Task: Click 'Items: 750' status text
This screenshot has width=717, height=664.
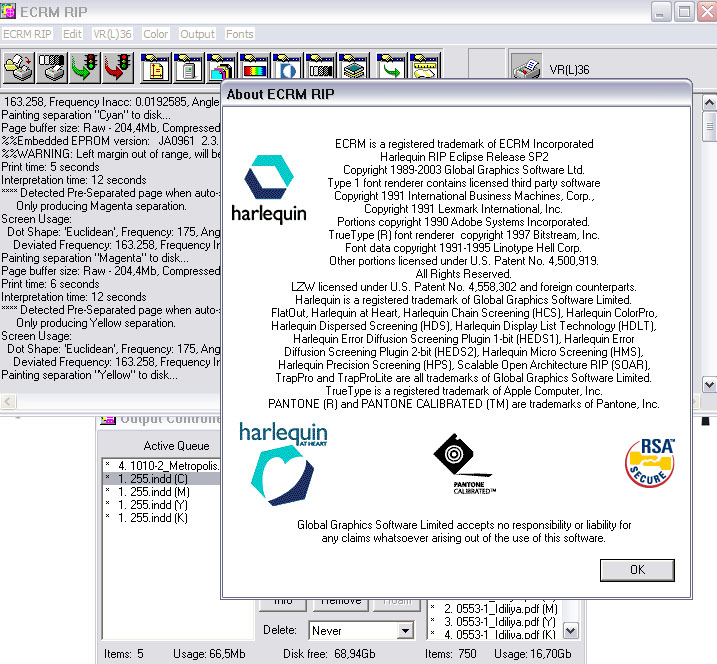Action: [451, 654]
